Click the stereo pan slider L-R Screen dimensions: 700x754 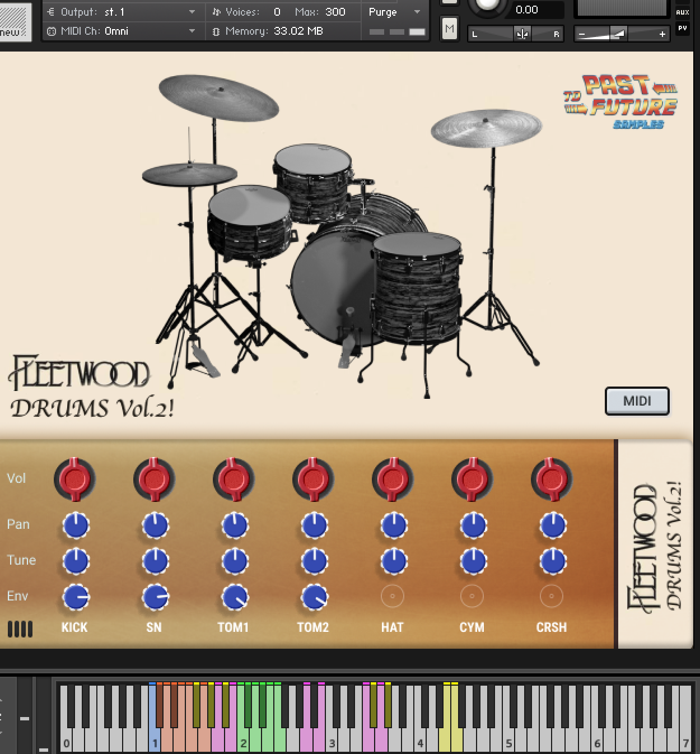(516, 34)
